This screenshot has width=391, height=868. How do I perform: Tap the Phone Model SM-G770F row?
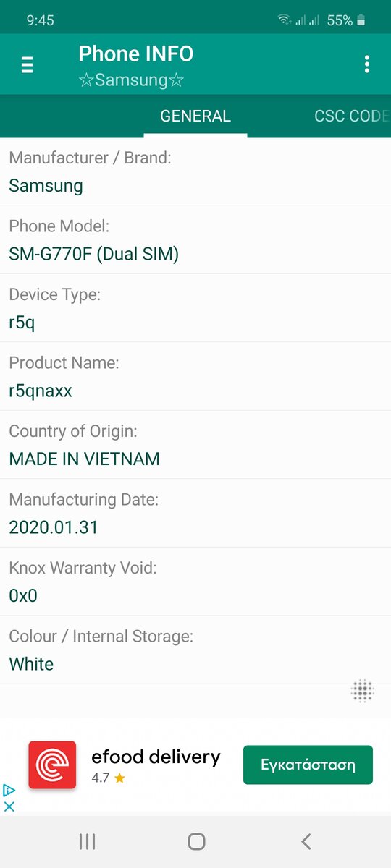[195, 239]
